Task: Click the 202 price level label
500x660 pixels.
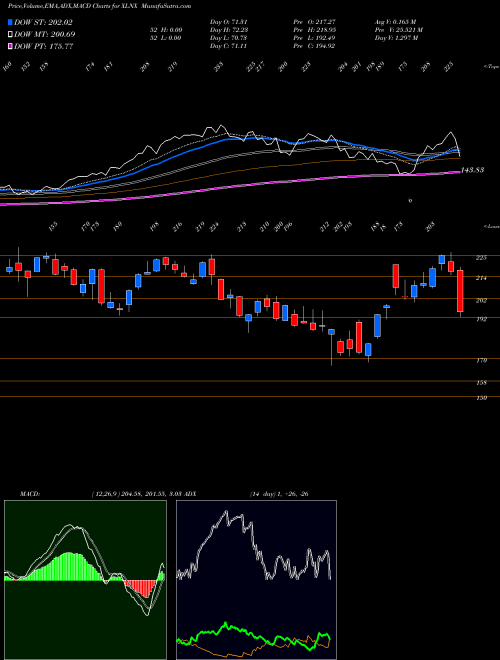Action: point(481,301)
